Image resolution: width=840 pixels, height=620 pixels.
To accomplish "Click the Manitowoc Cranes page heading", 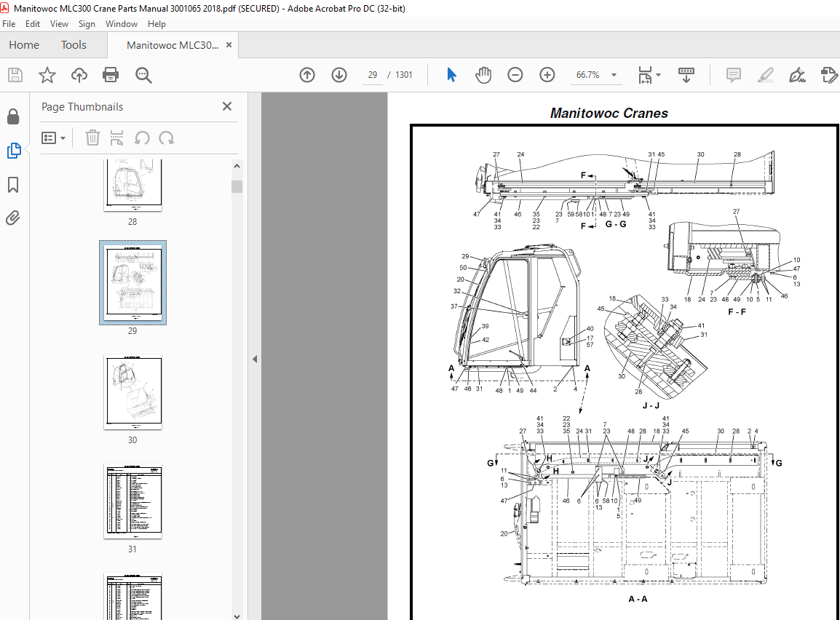I will [609, 113].
